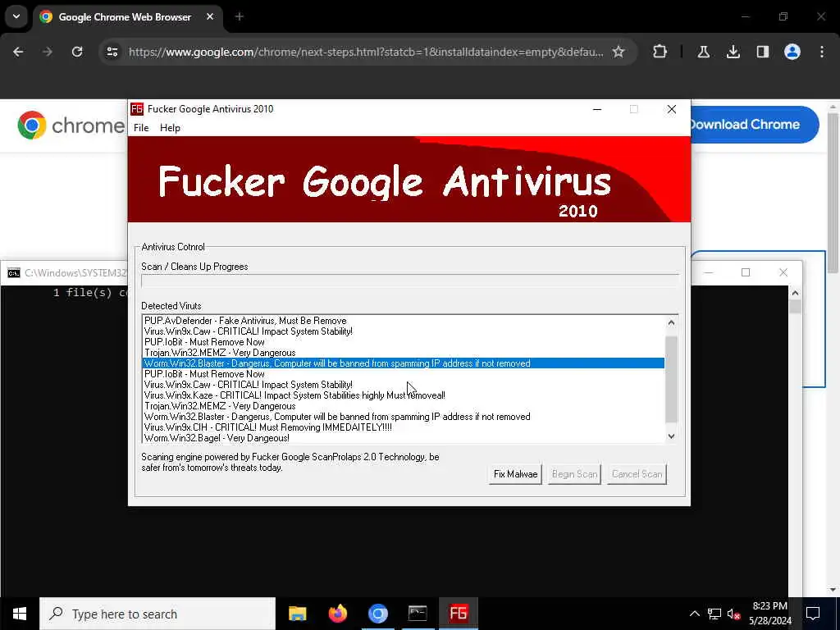Open Firefox from taskbar
The height and width of the screenshot is (630, 840).
point(337,614)
